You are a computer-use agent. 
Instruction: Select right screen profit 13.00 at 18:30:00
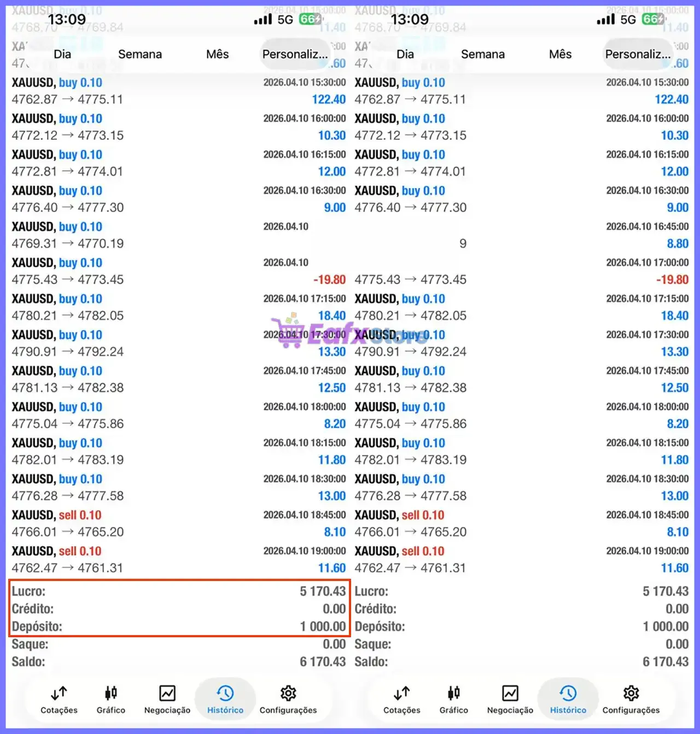click(675, 496)
